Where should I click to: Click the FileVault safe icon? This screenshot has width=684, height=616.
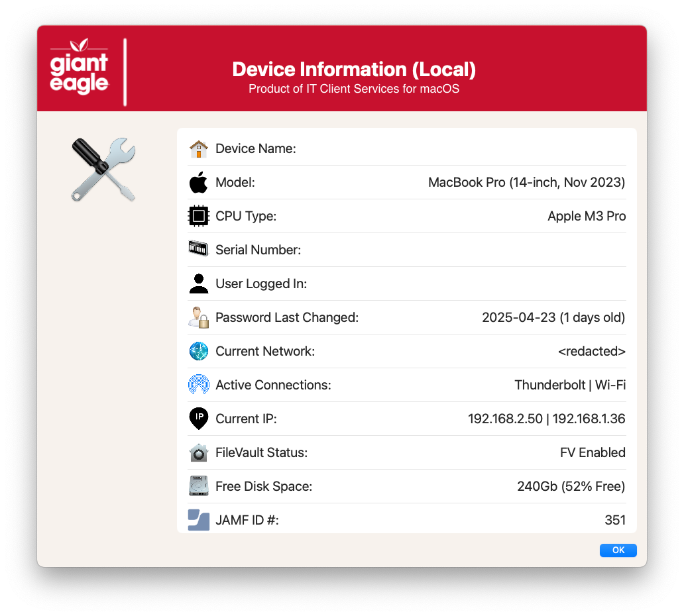pyautogui.click(x=198, y=452)
